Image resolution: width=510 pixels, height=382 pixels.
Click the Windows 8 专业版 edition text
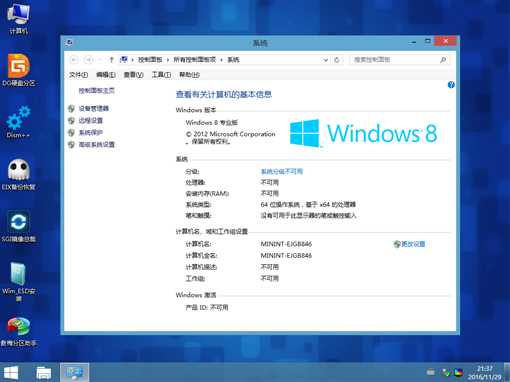212,122
